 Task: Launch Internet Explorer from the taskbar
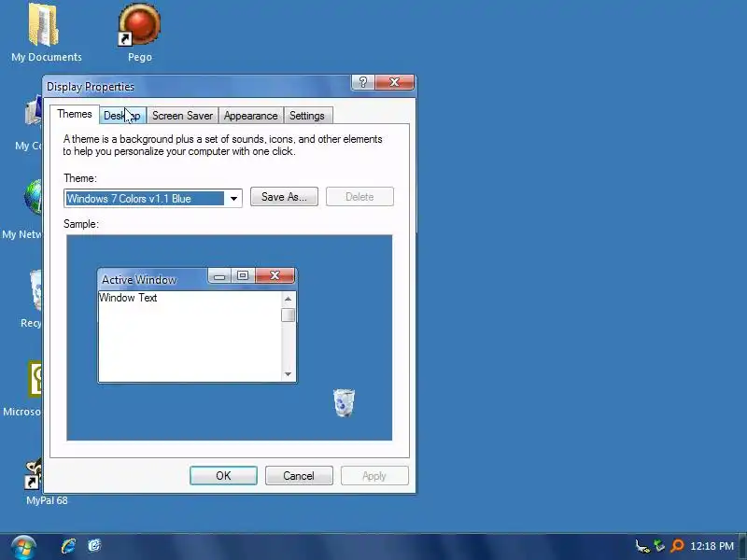pos(68,546)
